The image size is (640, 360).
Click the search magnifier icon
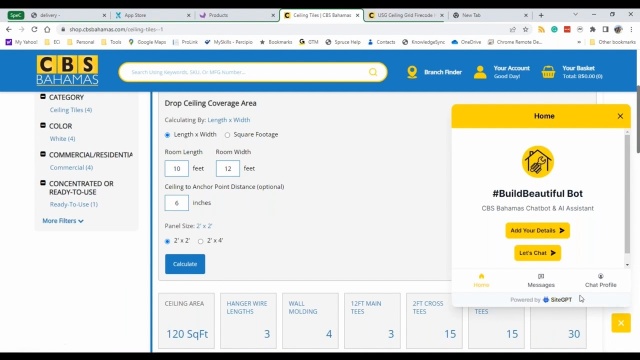373,72
